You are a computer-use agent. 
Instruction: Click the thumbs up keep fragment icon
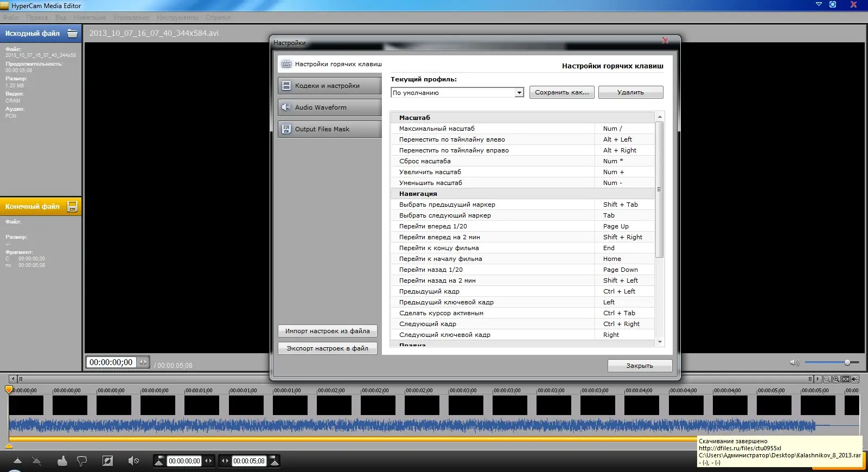tap(62, 461)
